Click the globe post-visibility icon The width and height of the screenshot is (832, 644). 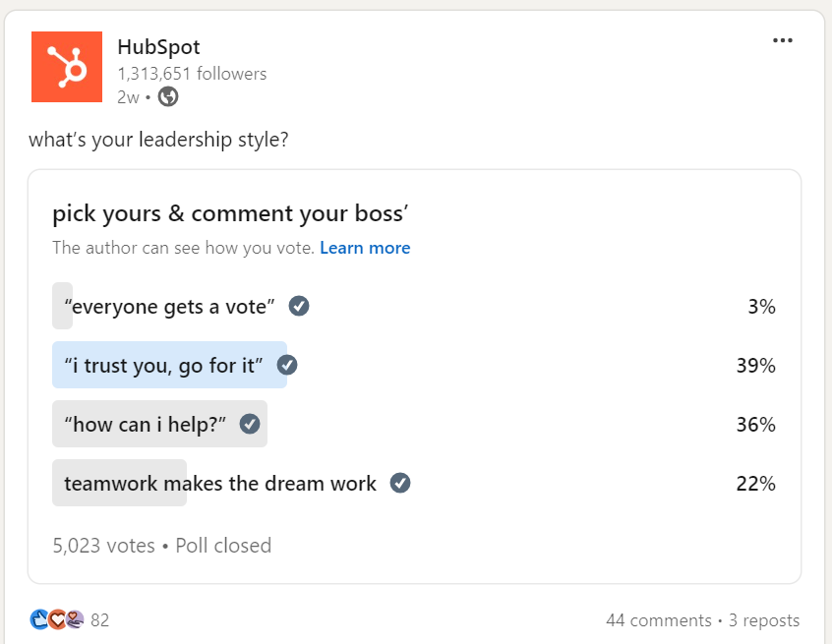[x=167, y=98]
